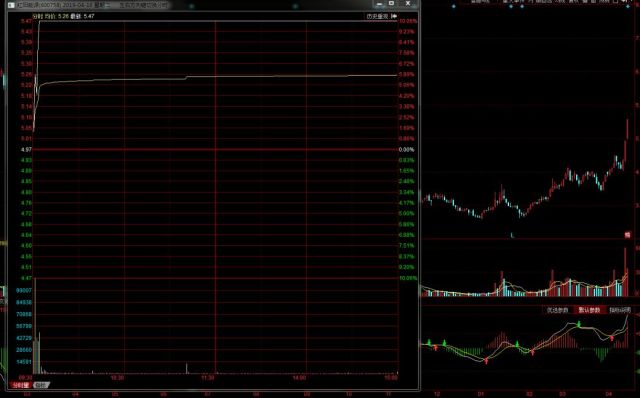
Task: Click the 均价 5.26 readout in header
Action: [56, 16]
